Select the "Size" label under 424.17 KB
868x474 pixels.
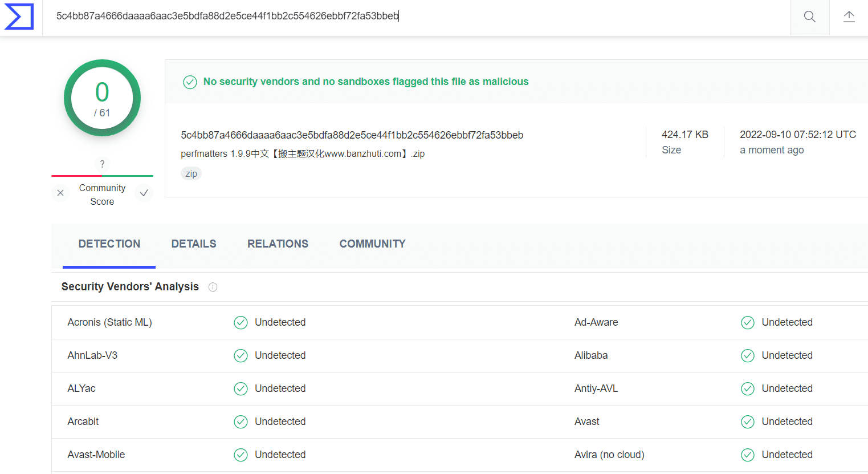pyautogui.click(x=671, y=150)
